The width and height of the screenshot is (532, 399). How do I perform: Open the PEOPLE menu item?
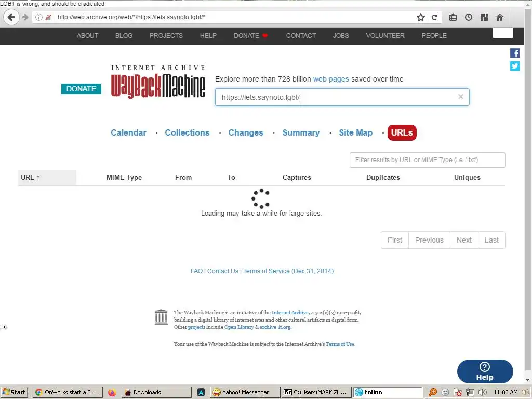[434, 36]
